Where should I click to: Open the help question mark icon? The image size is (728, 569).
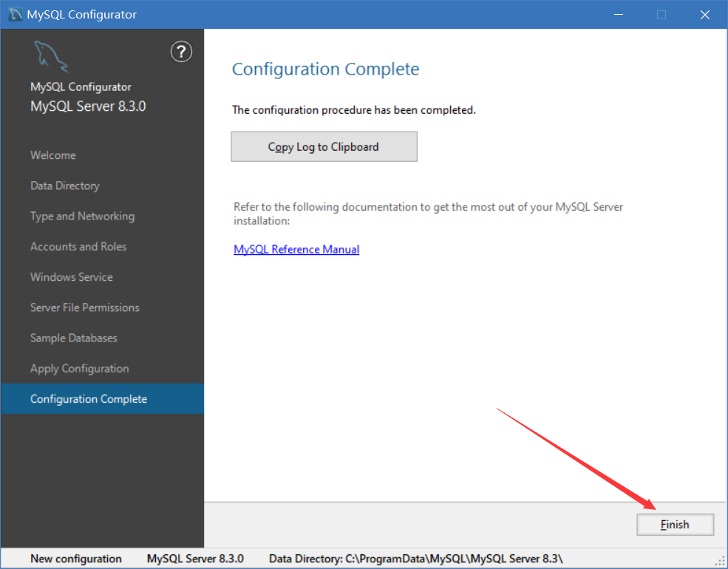181,52
